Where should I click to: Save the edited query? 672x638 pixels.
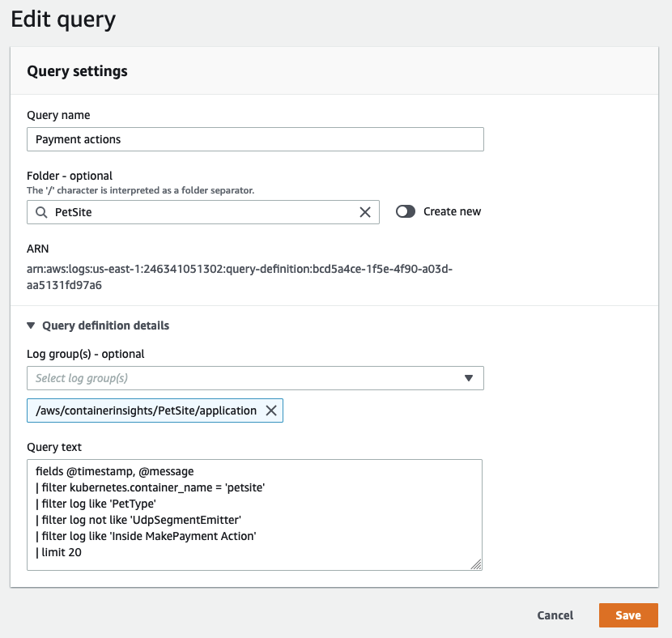click(x=628, y=615)
